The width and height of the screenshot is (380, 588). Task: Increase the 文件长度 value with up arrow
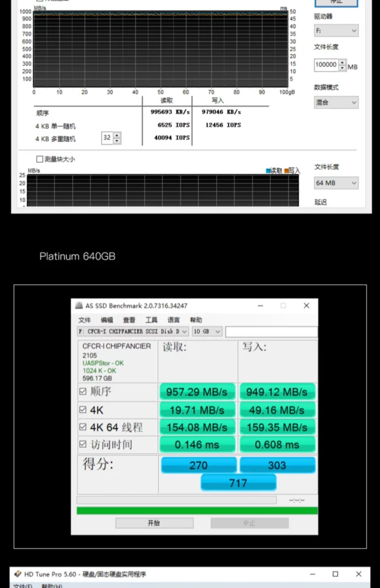tap(342, 62)
